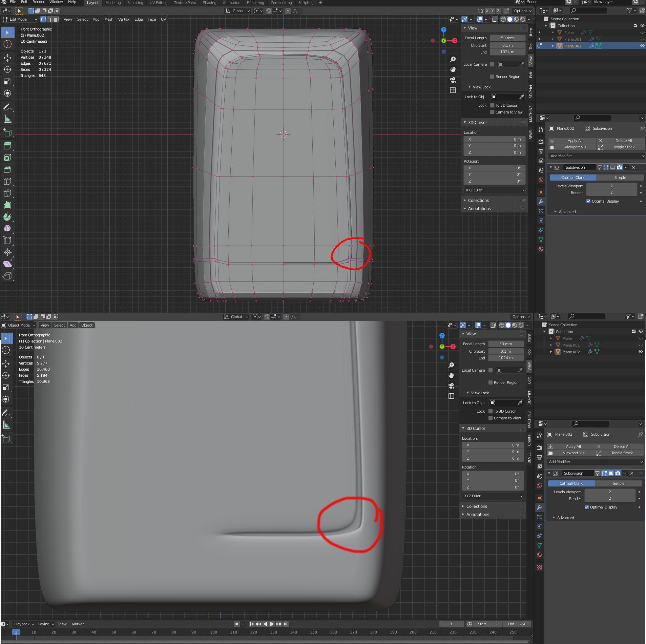Open Add Modifier dropdown in upper properties
646x644 pixels.
click(597, 156)
